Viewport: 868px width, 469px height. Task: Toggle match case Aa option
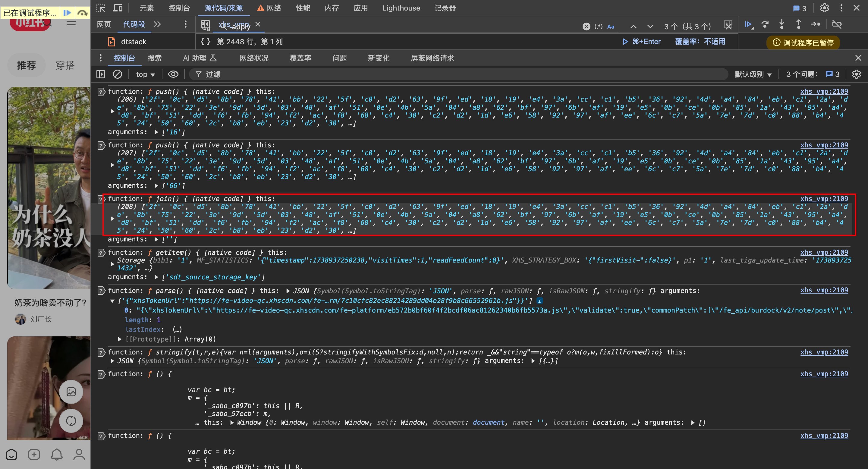tap(611, 26)
